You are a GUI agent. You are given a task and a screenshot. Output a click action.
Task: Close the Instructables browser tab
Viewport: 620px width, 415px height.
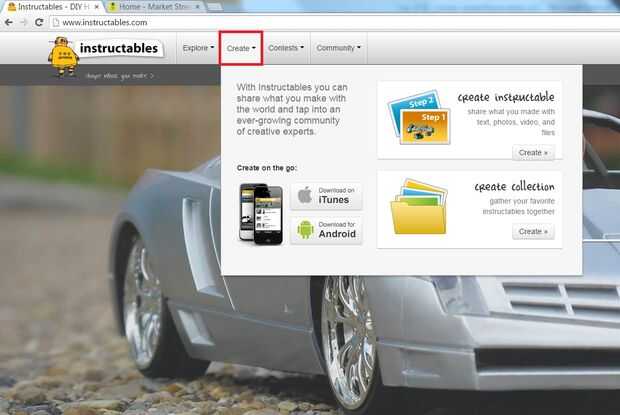click(x=96, y=7)
